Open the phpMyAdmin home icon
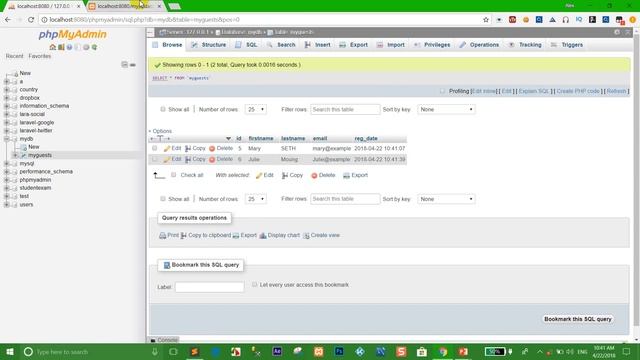The height and width of the screenshot is (360, 640). point(52,47)
